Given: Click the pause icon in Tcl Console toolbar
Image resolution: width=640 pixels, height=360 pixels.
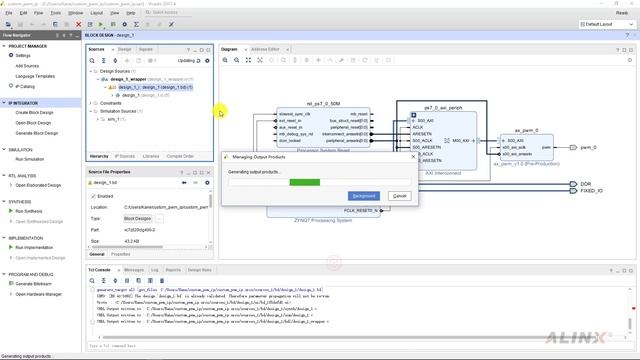Looking at the screenshot, I should [127, 281].
